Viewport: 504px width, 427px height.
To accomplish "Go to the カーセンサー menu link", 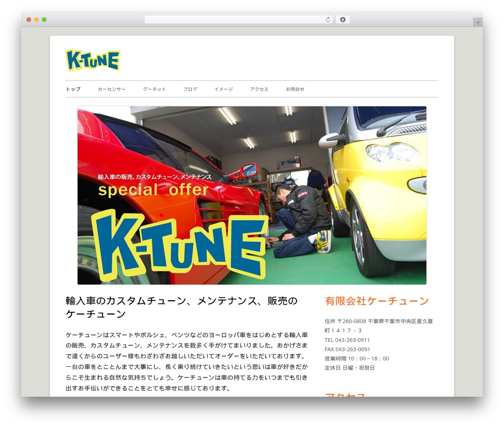I will click(x=112, y=89).
